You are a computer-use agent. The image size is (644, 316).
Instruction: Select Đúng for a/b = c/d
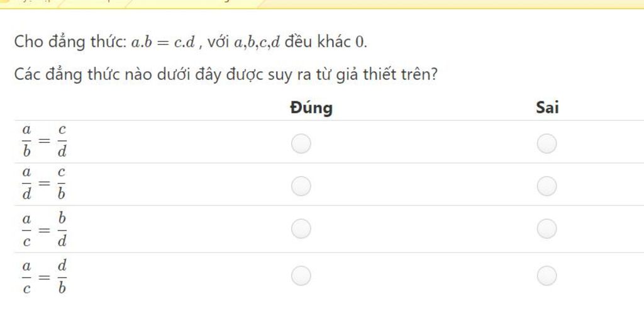tap(301, 144)
